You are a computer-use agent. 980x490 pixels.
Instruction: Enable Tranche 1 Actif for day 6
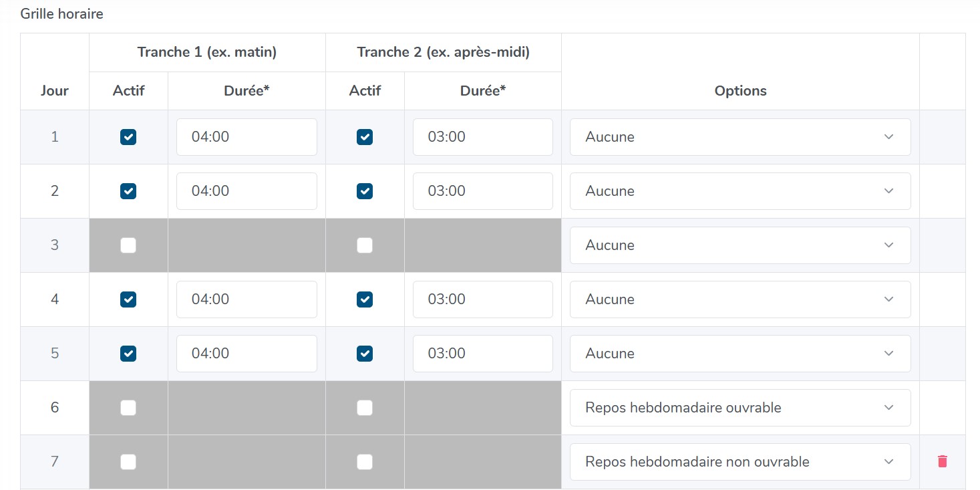[x=128, y=408]
